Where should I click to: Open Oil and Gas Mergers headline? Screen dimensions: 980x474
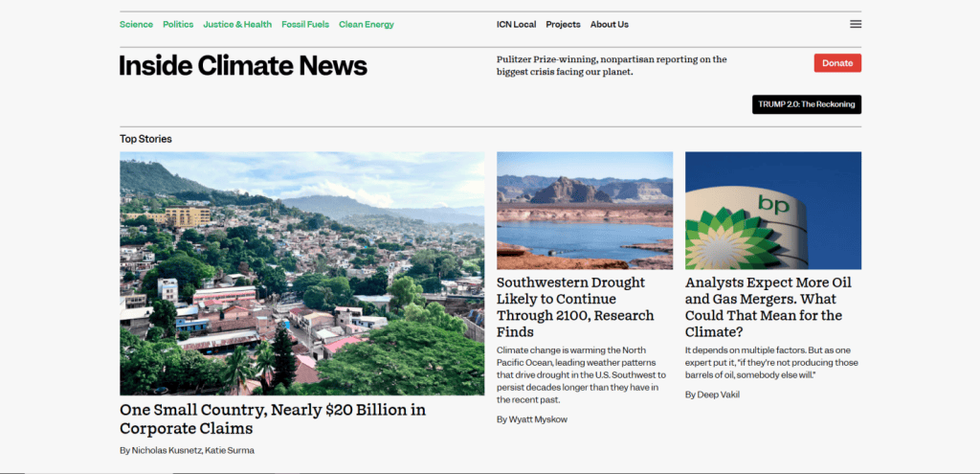pos(768,307)
